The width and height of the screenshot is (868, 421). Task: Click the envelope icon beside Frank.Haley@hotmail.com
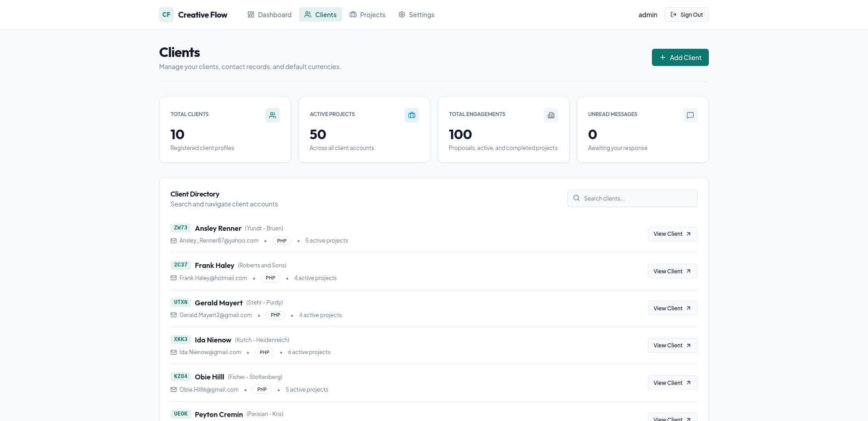click(x=174, y=278)
